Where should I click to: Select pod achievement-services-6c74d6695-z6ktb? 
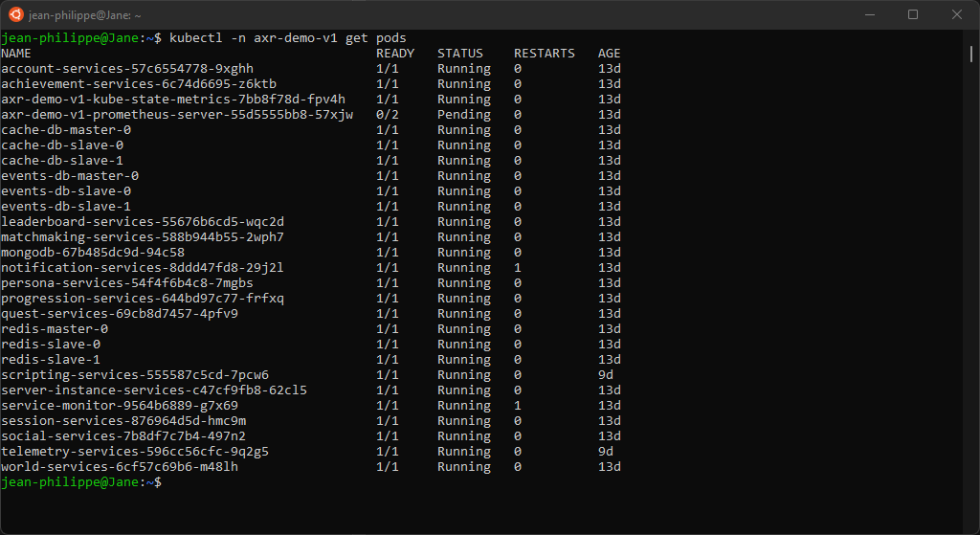pyautogui.click(x=139, y=84)
